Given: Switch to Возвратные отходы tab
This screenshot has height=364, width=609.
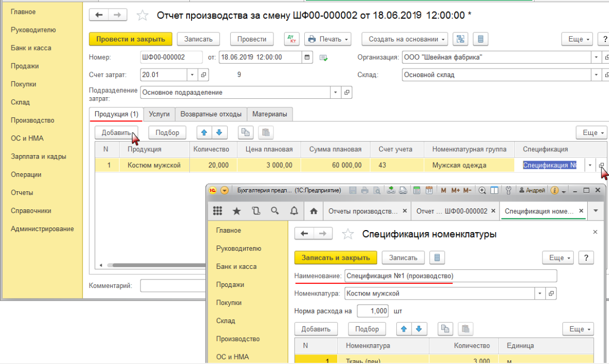Looking at the screenshot, I should coord(211,114).
